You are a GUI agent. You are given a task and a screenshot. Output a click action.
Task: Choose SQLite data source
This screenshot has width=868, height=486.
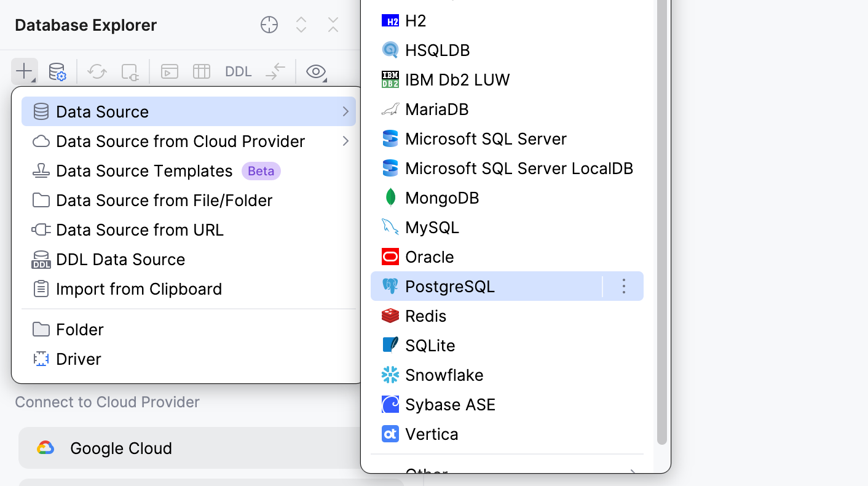coord(507,345)
